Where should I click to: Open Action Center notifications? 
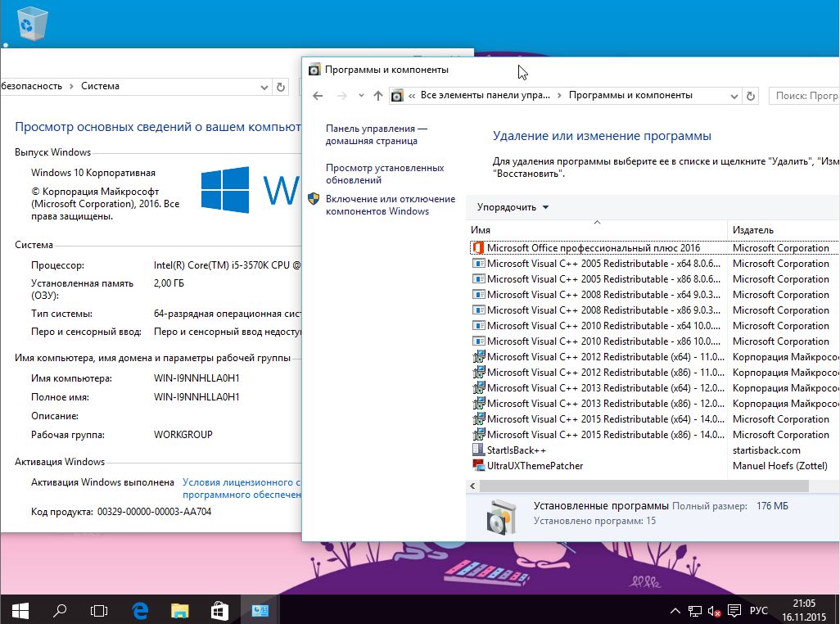pyautogui.click(x=734, y=611)
